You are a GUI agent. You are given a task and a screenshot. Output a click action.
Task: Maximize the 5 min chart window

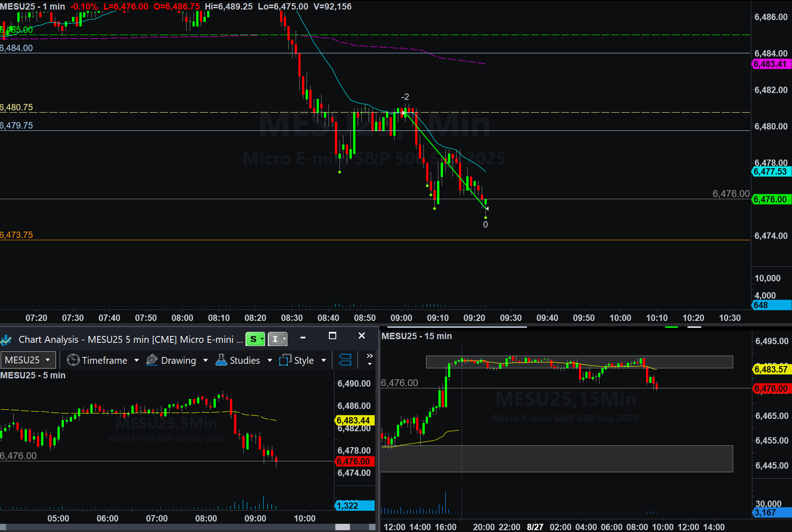(333, 336)
